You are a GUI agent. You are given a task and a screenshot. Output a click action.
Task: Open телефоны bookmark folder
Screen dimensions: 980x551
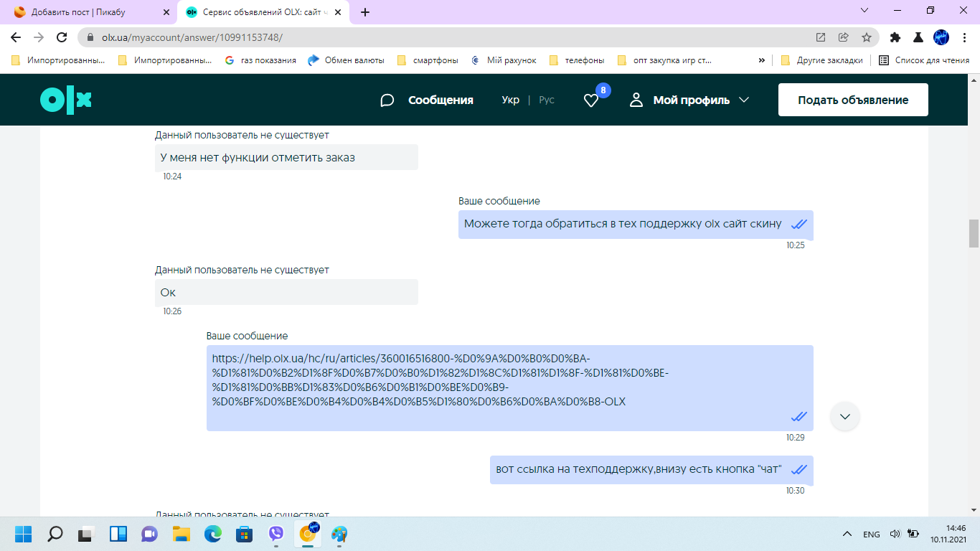577,60
